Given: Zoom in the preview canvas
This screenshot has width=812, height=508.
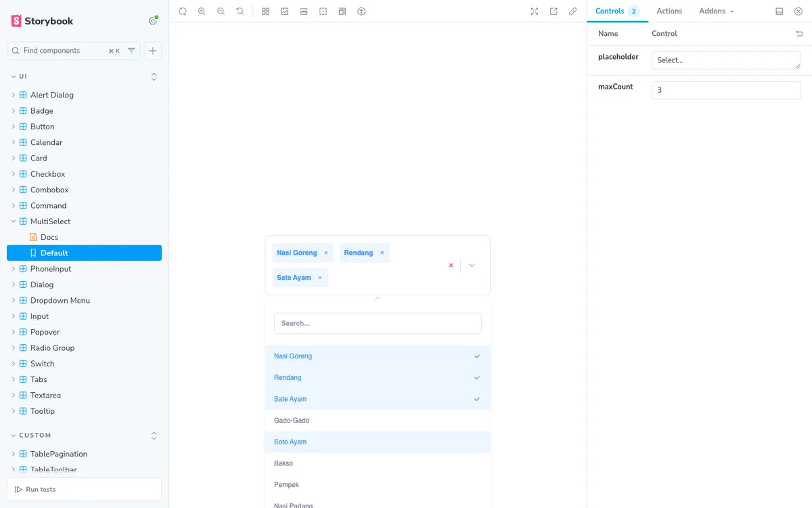Looking at the screenshot, I should click(x=202, y=12).
